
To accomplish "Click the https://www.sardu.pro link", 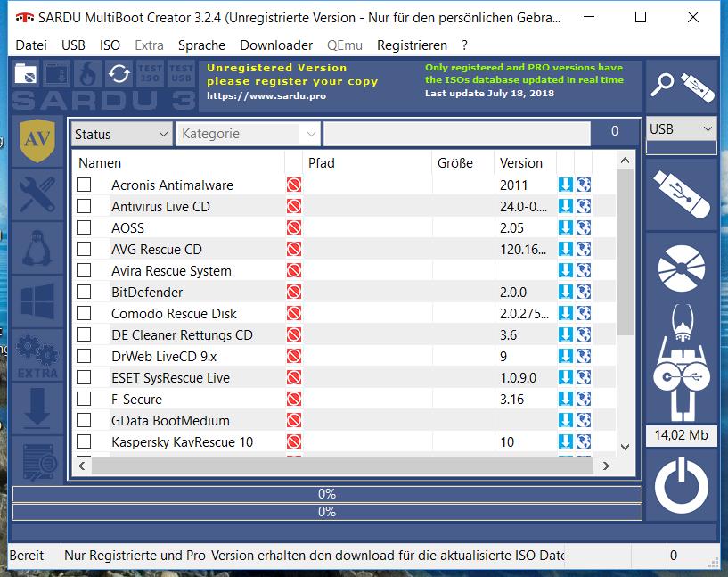I will click(266, 95).
